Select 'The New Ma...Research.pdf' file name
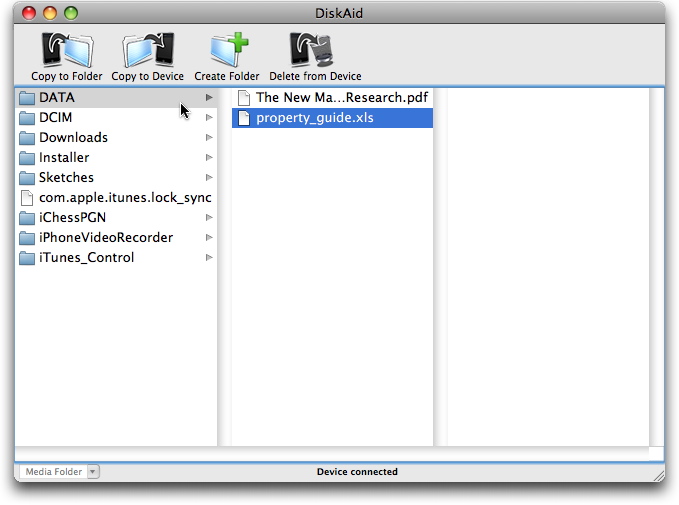Viewport: 679px width, 505px height. click(x=342, y=97)
